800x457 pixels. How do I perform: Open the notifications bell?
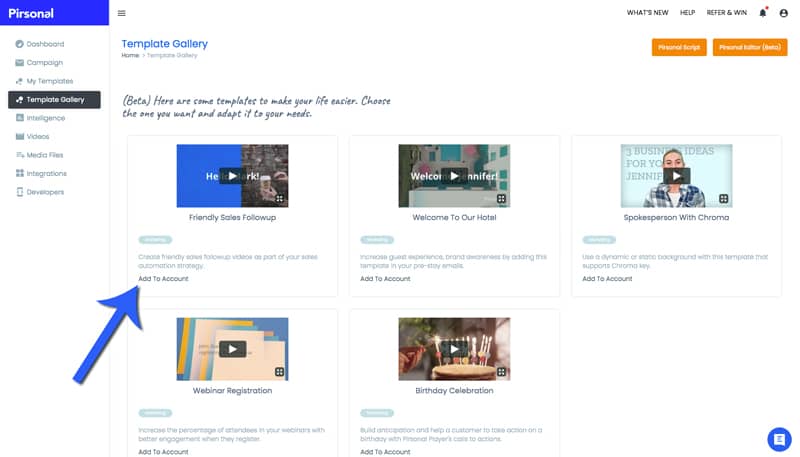tap(763, 13)
